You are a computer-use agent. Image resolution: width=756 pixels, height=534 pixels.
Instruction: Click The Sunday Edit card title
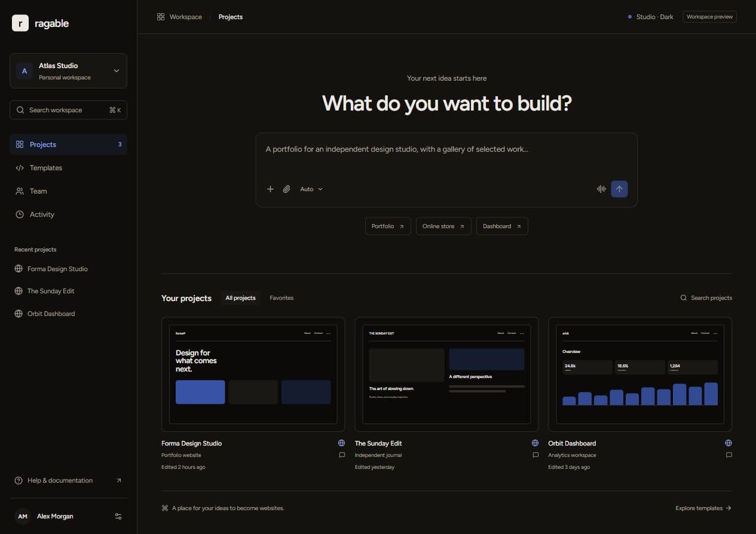point(378,443)
